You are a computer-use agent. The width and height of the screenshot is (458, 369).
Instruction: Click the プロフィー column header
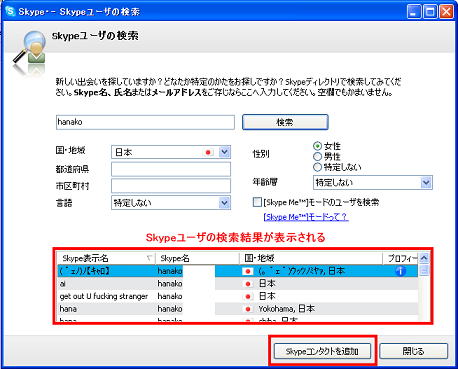(400, 258)
